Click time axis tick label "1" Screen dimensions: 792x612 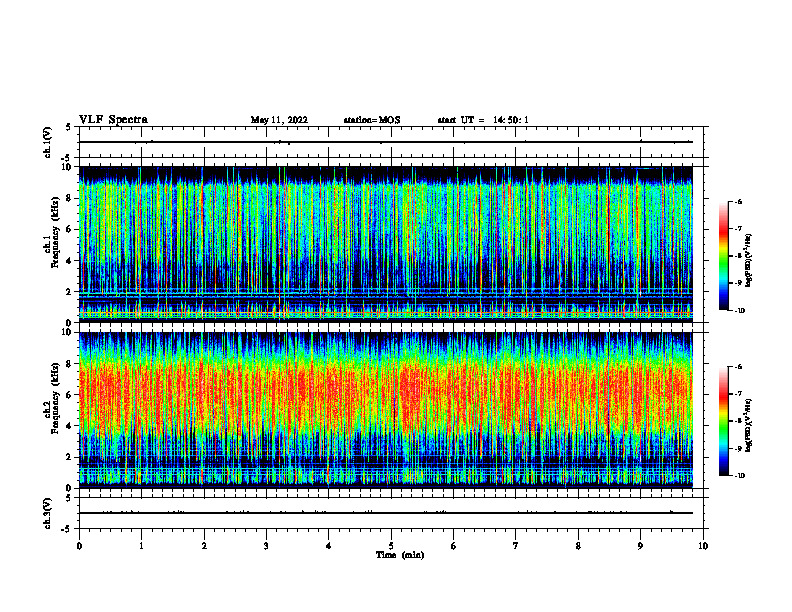click(x=141, y=546)
